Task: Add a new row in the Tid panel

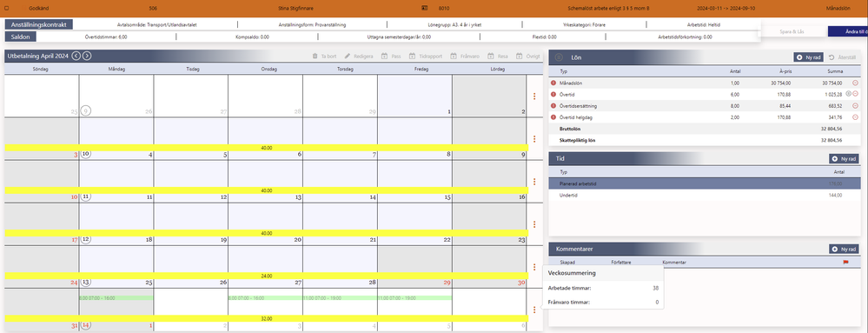Action: (845, 158)
